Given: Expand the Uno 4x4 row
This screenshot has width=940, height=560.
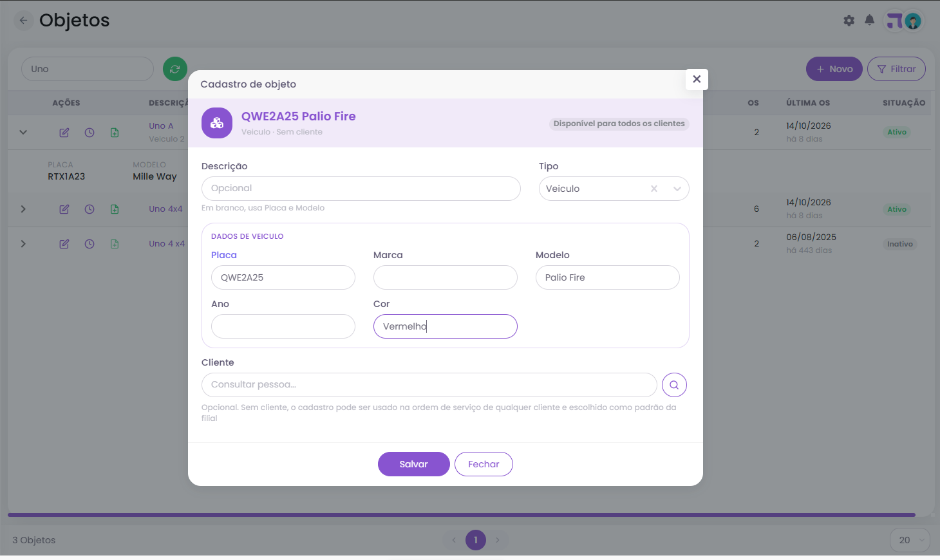Looking at the screenshot, I should point(23,209).
